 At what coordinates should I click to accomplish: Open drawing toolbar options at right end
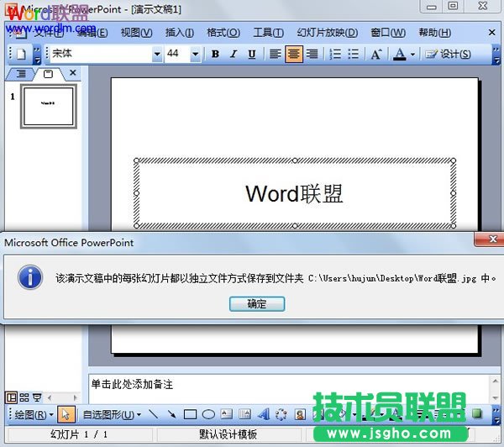point(496,415)
